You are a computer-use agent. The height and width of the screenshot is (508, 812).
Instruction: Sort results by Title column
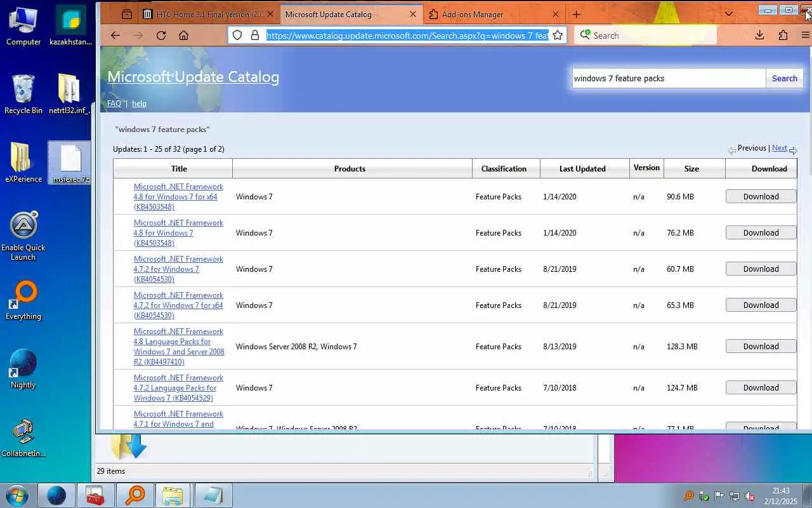[x=179, y=168]
